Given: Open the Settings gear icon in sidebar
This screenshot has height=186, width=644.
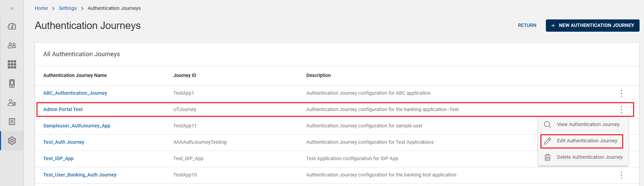Looking at the screenshot, I should pyautogui.click(x=12, y=141).
